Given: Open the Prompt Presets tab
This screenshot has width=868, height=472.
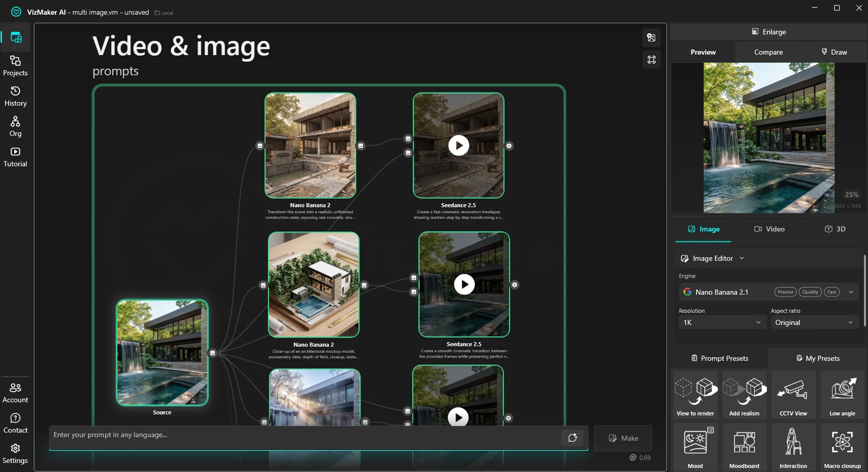Looking at the screenshot, I should click(x=719, y=358).
